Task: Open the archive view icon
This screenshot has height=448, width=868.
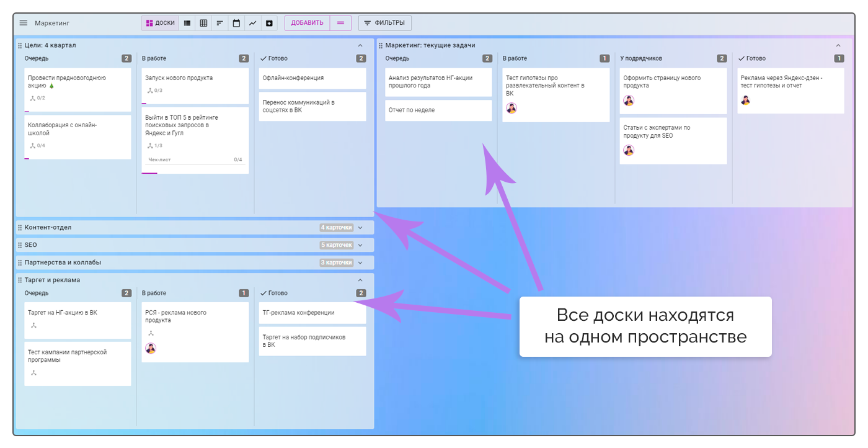Action: click(x=269, y=23)
